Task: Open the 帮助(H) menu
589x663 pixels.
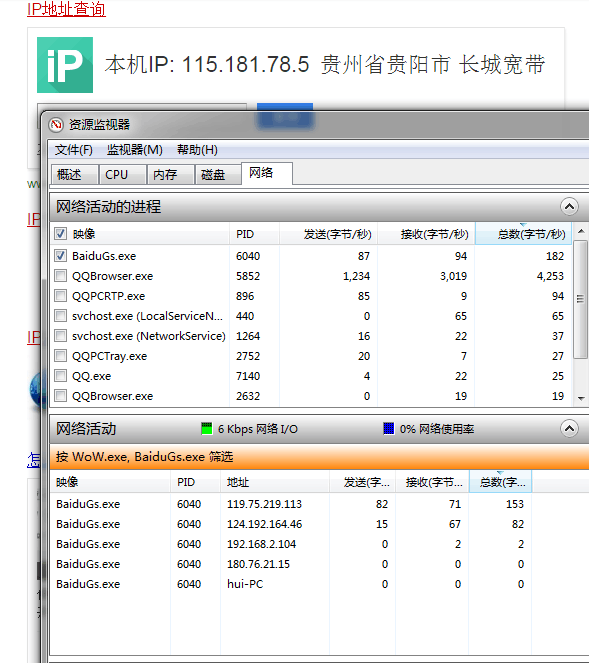Action: click(x=197, y=150)
